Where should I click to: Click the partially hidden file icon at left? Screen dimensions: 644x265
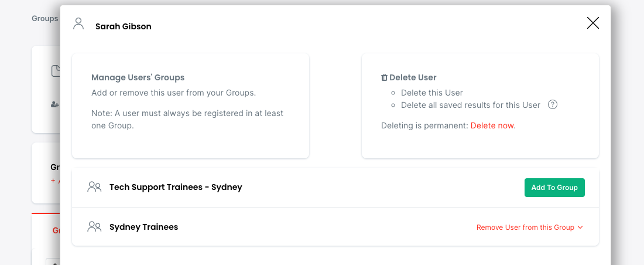pos(56,72)
